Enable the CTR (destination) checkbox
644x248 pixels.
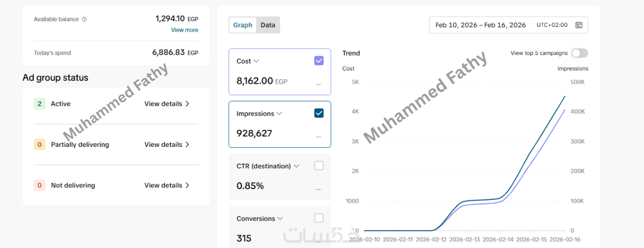click(319, 166)
